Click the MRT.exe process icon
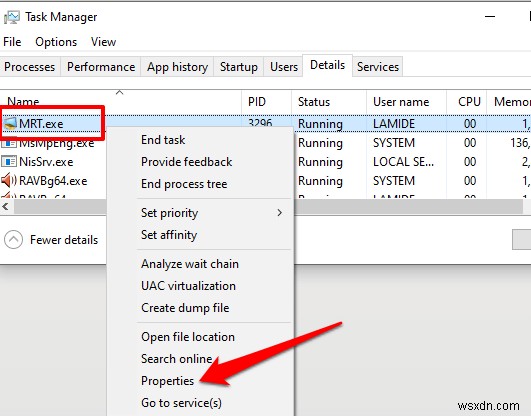This screenshot has width=531, height=416. point(10,124)
